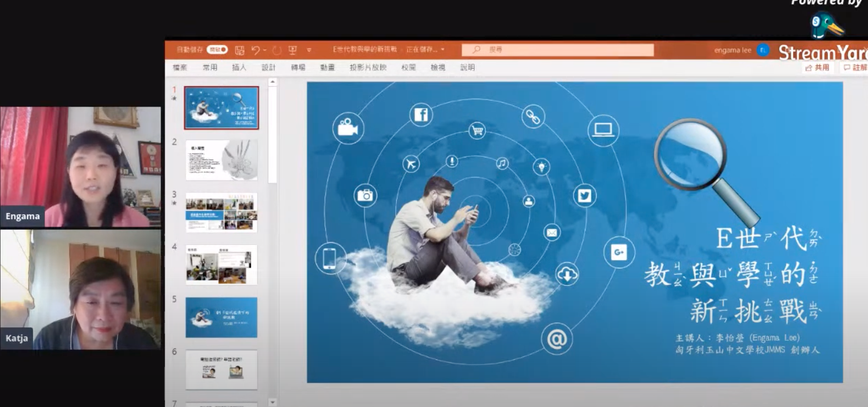Image resolution: width=868 pixels, height=407 pixels.
Task: Switch to the 校閱 (Review) tab
Action: pyautogui.click(x=408, y=68)
